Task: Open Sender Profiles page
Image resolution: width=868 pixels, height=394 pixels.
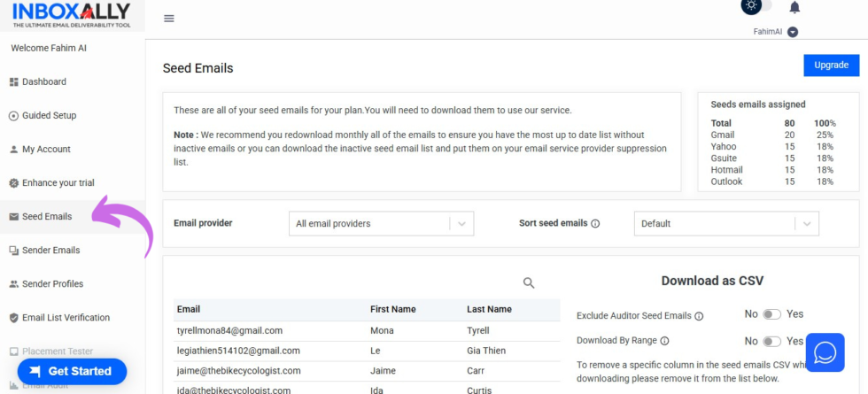Action: (52, 284)
